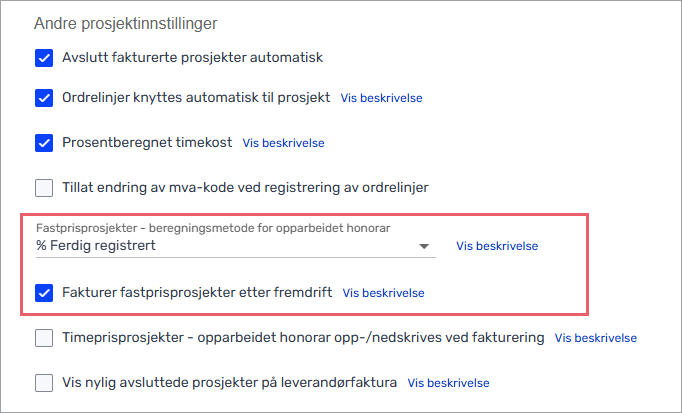Untick the Prosentberegnet timekost checkbox

44,142
